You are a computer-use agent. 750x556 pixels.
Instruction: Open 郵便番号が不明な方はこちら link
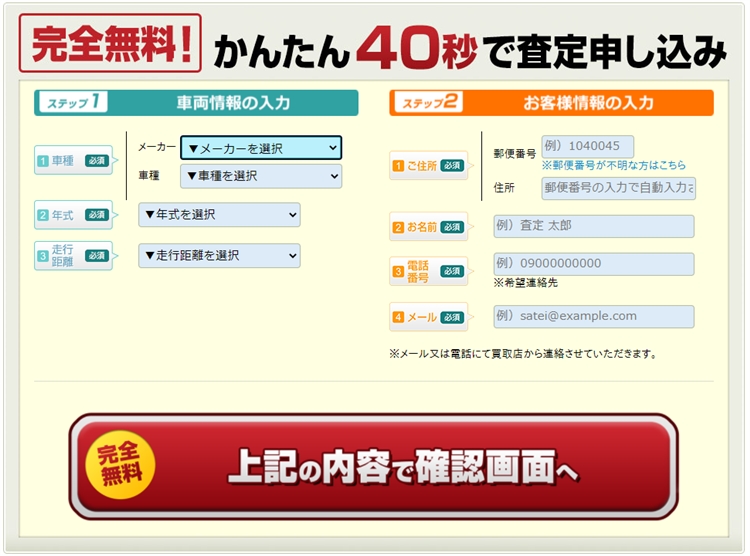[613, 165]
